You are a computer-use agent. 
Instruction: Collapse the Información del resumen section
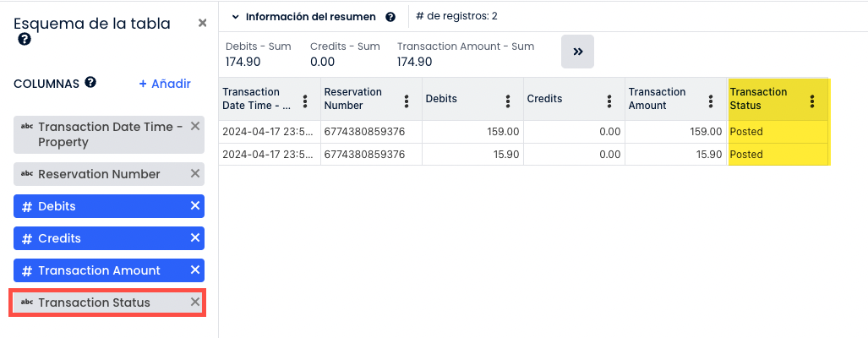234,17
